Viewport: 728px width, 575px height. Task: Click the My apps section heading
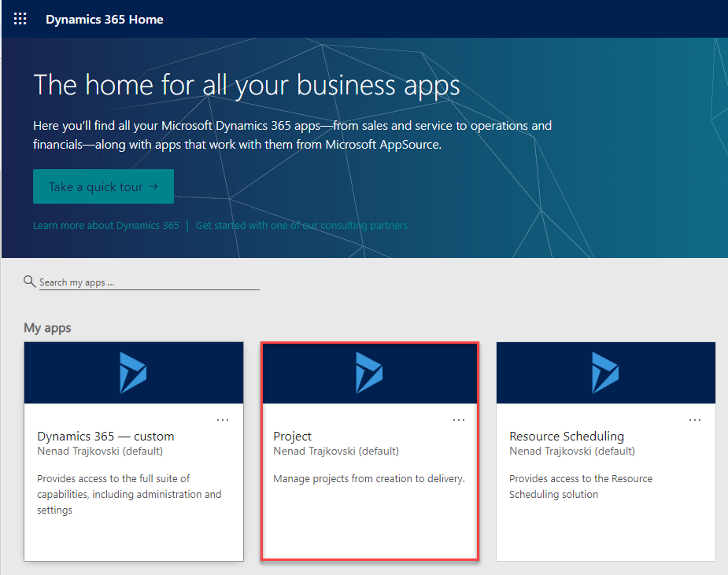[47, 328]
